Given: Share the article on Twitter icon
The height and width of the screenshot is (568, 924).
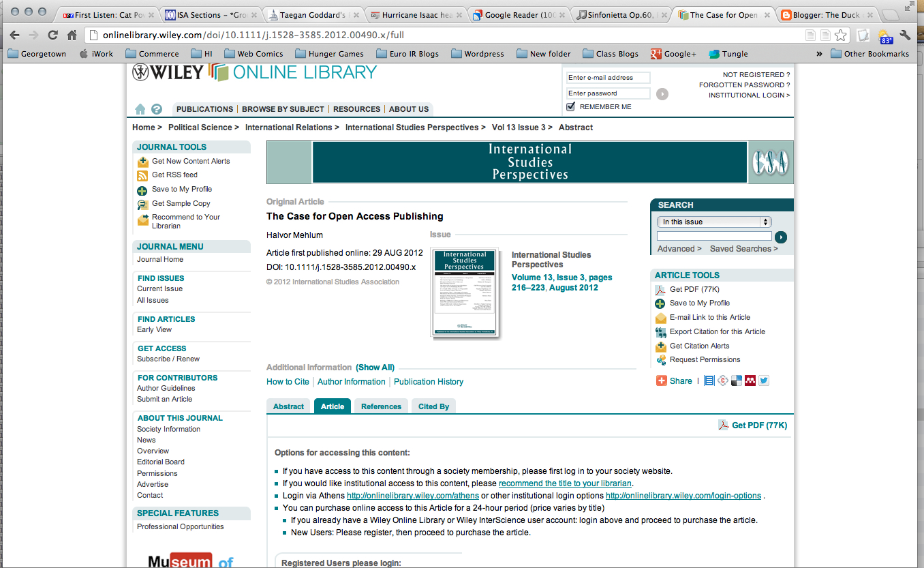Looking at the screenshot, I should pyautogui.click(x=764, y=381).
